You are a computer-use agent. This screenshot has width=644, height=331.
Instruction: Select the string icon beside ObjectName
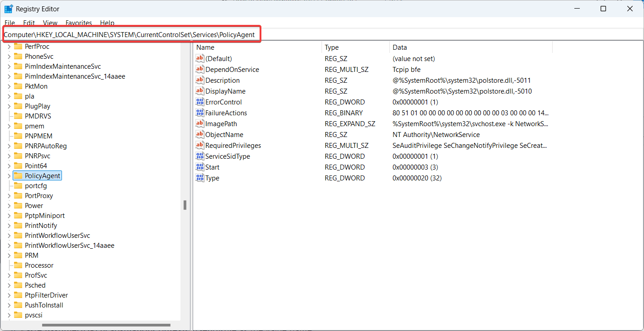click(x=200, y=134)
